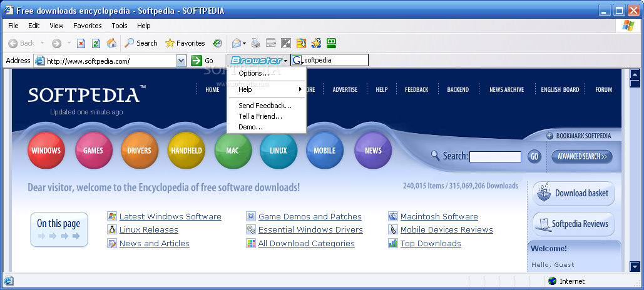
Task: Click the Mail envelope icon
Action: (x=236, y=43)
